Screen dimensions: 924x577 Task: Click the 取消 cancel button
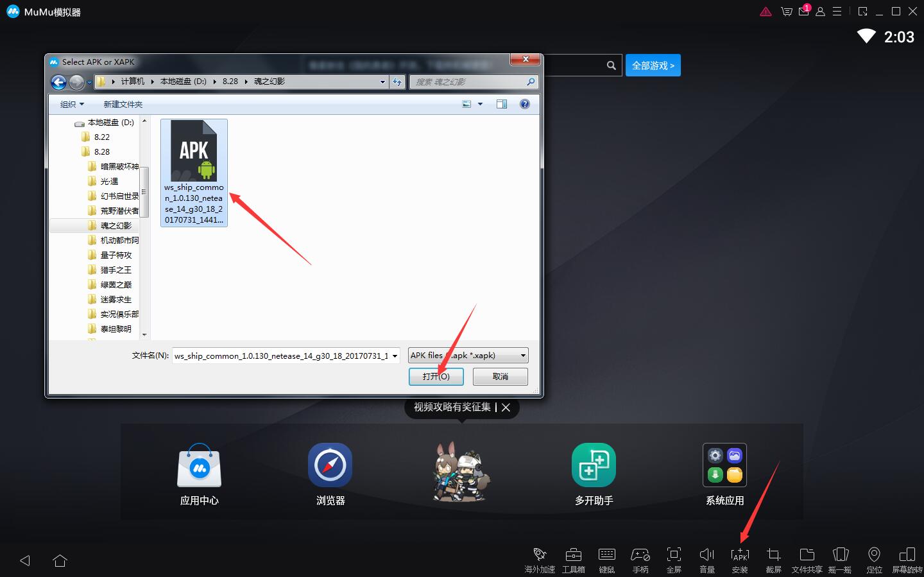(x=501, y=376)
